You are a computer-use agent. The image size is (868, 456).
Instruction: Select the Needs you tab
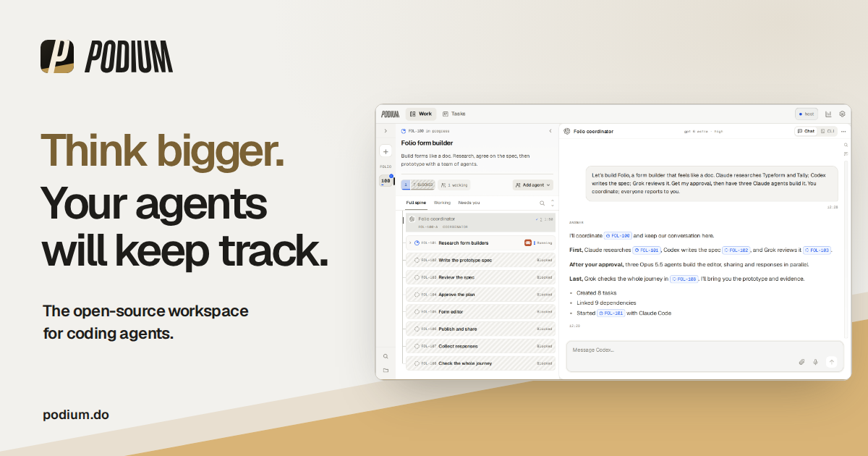[x=469, y=203]
